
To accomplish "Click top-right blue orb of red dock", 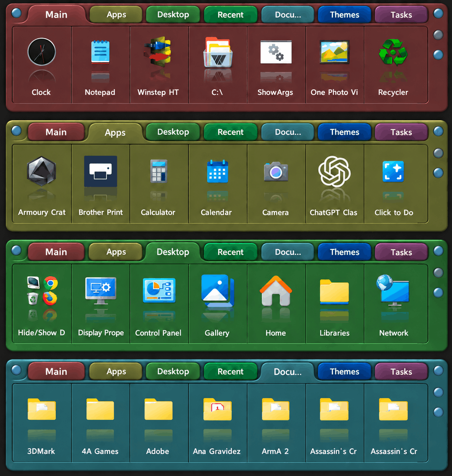I will click(x=438, y=13).
